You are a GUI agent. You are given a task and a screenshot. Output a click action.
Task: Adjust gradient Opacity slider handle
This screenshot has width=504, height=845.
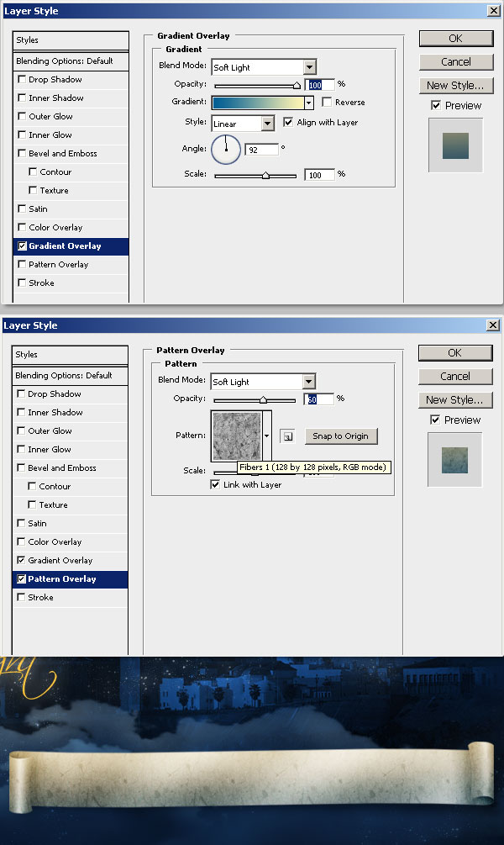point(297,85)
